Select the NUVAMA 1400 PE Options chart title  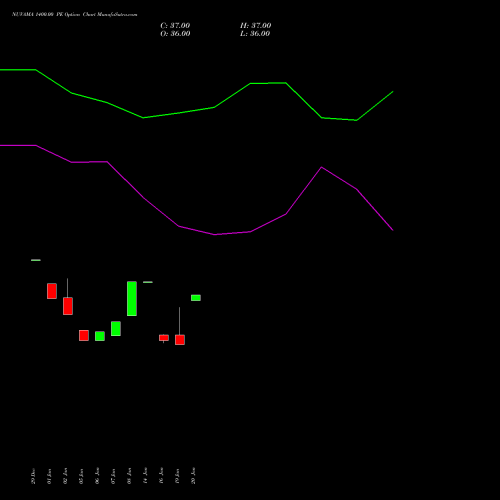pyautogui.click(x=74, y=15)
